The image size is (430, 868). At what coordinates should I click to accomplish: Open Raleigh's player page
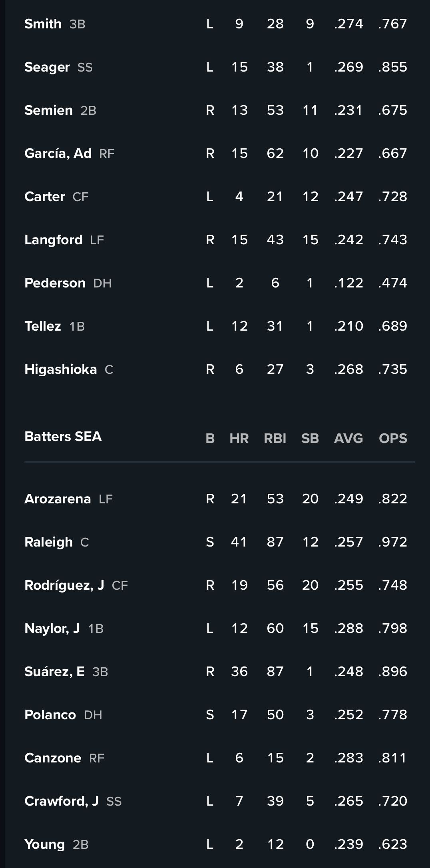48,542
